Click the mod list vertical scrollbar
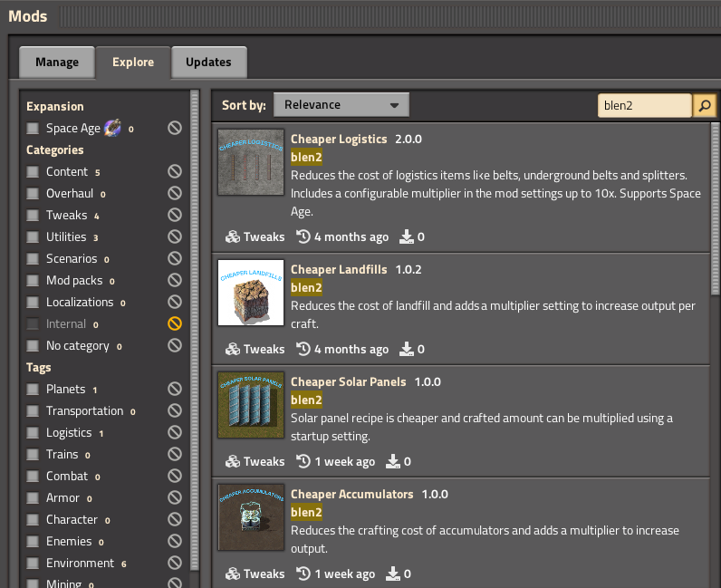Screen dimensions: 721x588 pyautogui.click(x=715, y=208)
